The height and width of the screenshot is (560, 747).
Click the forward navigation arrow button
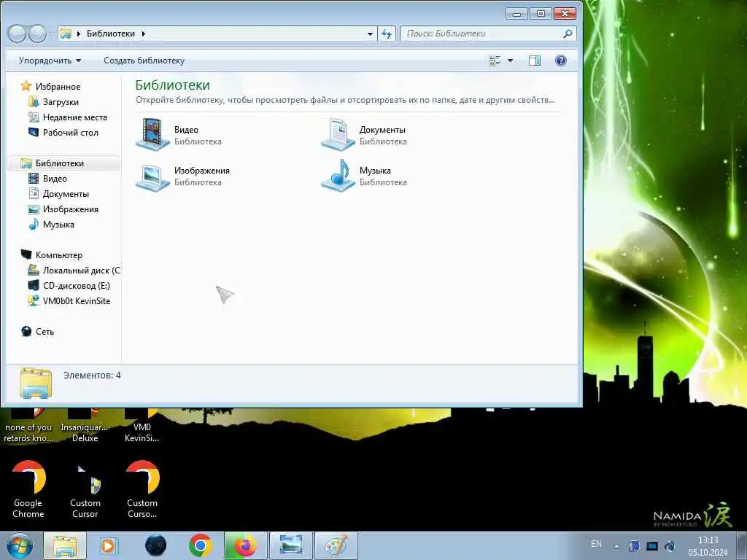pos(38,34)
